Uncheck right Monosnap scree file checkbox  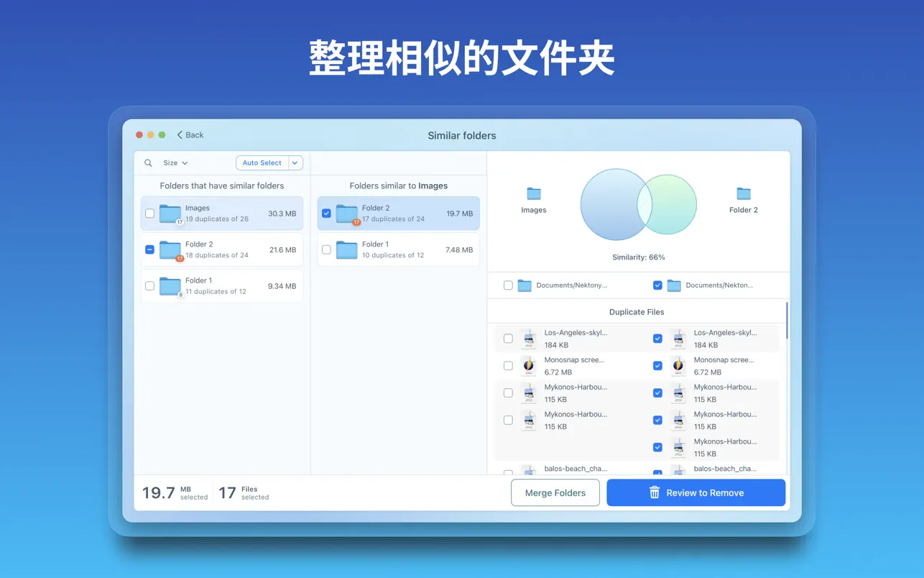657,366
